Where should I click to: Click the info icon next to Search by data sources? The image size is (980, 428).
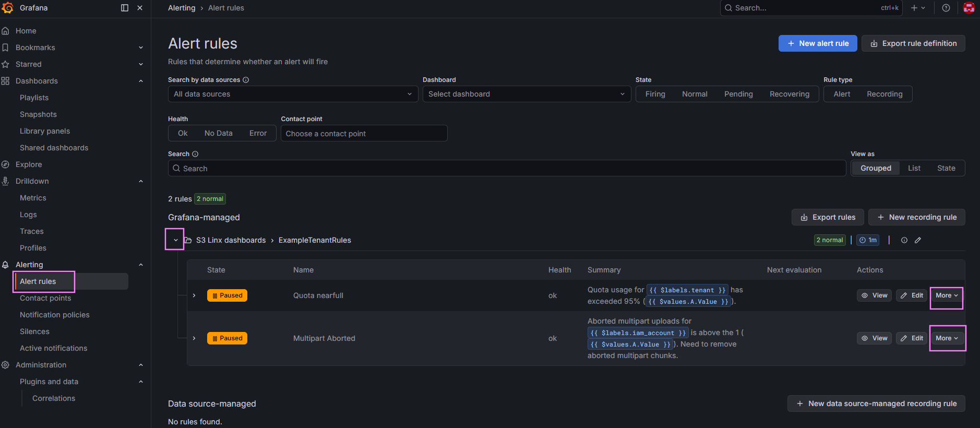[x=246, y=80]
